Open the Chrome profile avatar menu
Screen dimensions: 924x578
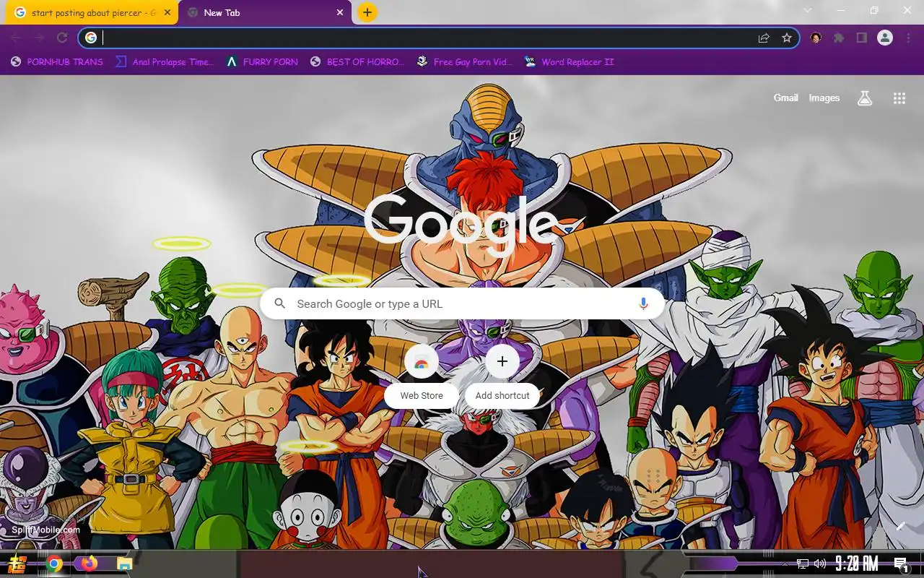click(x=885, y=38)
